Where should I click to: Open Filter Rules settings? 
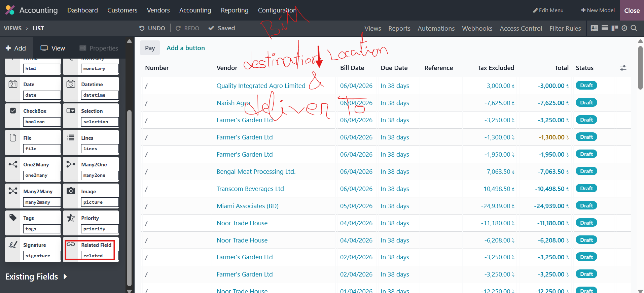click(565, 29)
